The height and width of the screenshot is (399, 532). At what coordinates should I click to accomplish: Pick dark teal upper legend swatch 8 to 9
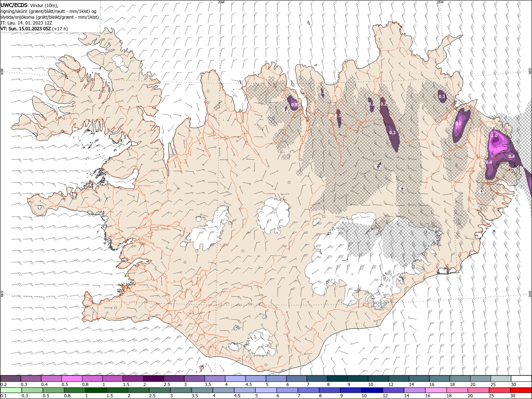coord(337,378)
